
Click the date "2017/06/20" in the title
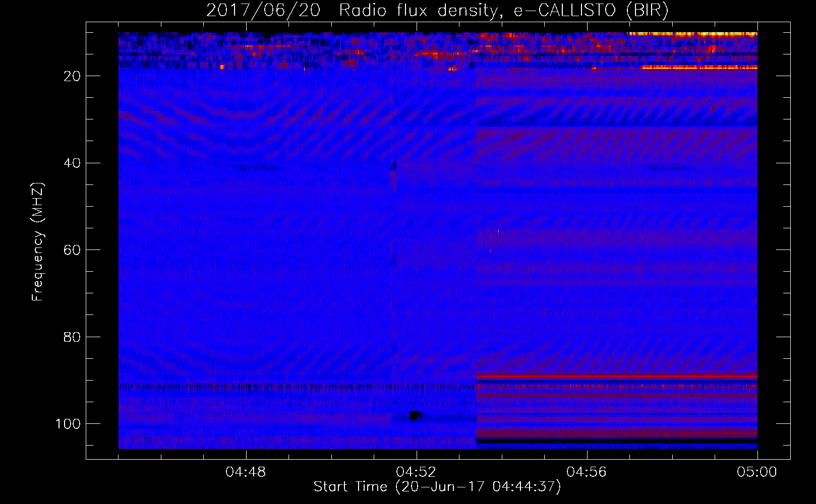point(263,11)
